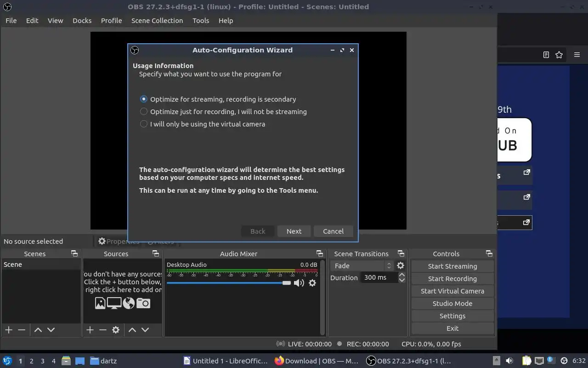Decrease transition Duration using the down arrow
Viewport: 588px width, 368px height.
pyautogui.click(x=401, y=280)
